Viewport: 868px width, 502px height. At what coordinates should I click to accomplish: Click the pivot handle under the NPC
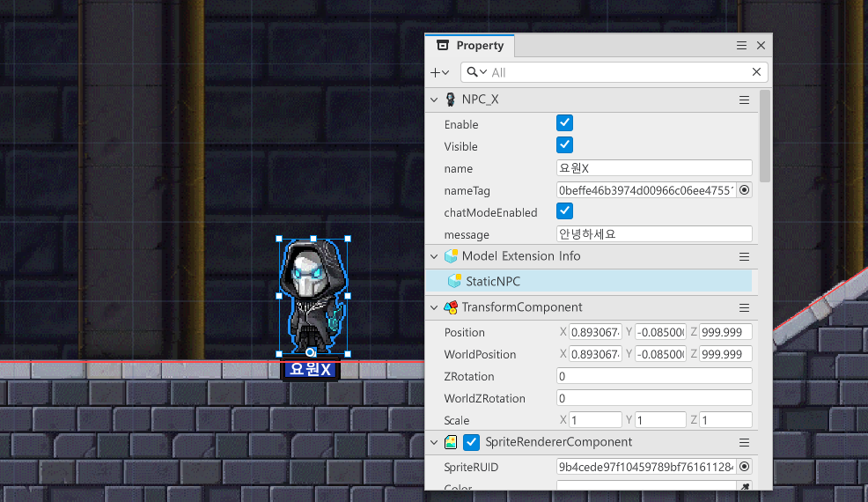311,352
